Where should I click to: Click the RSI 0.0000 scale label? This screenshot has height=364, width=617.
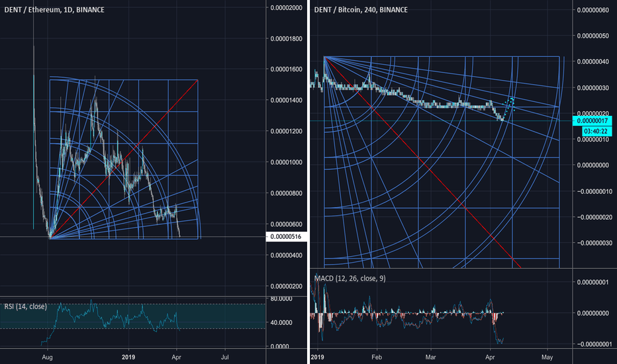(x=280, y=346)
